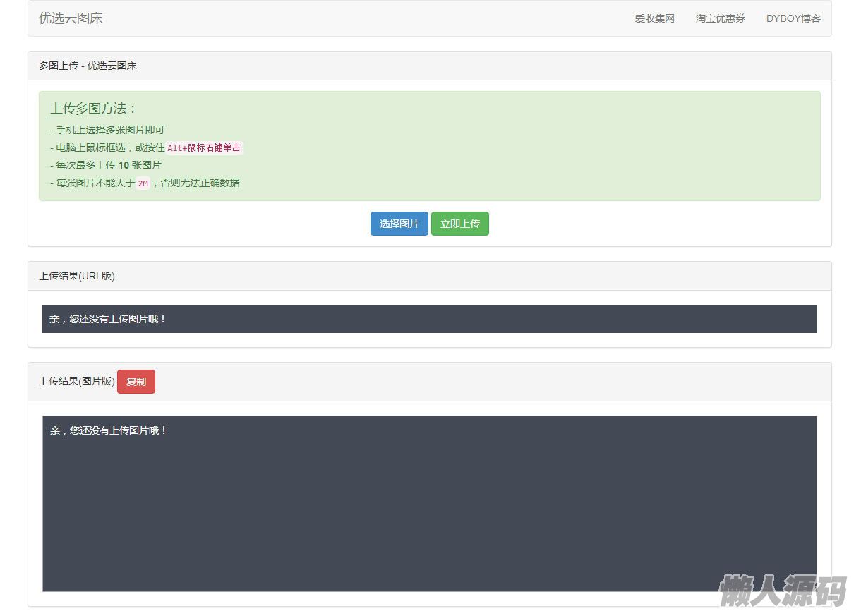Click the red 复制 button
The height and width of the screenshot is (616, 861).
(136, 382)
